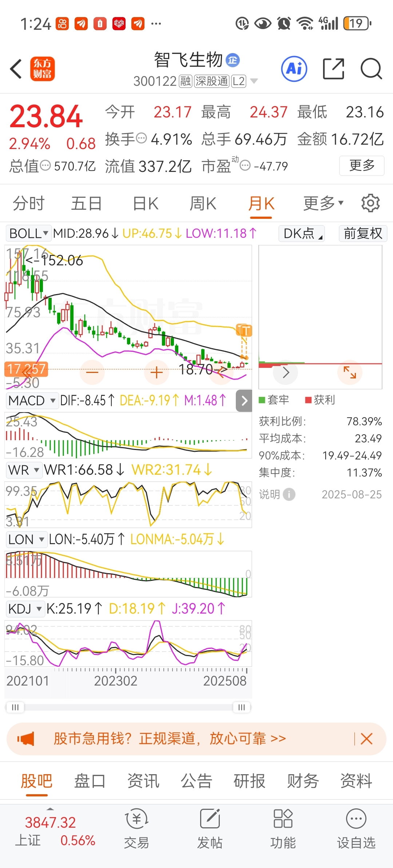Close the promotion banner

[x=366, y=739]
